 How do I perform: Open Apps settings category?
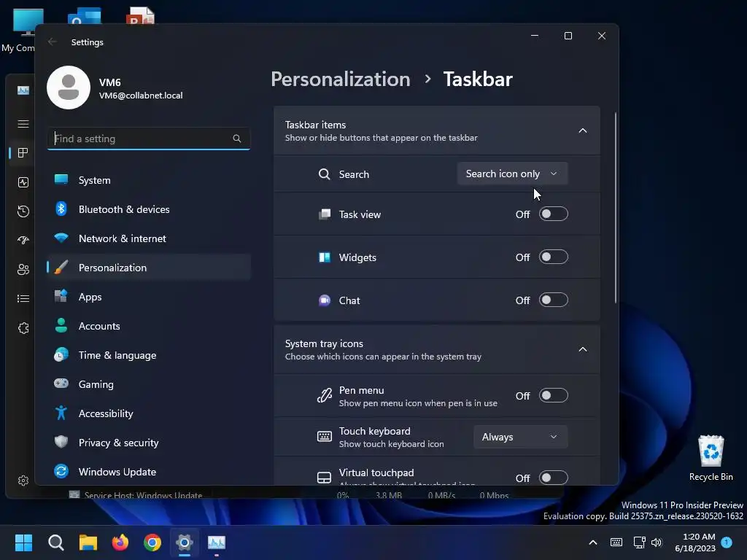point(149,297)
